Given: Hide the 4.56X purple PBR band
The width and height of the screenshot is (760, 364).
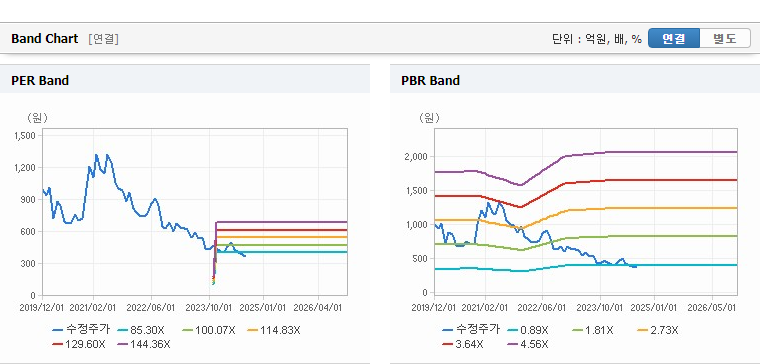Looking at the screenshot, I should pyautogui.click(x=527, y=344).
